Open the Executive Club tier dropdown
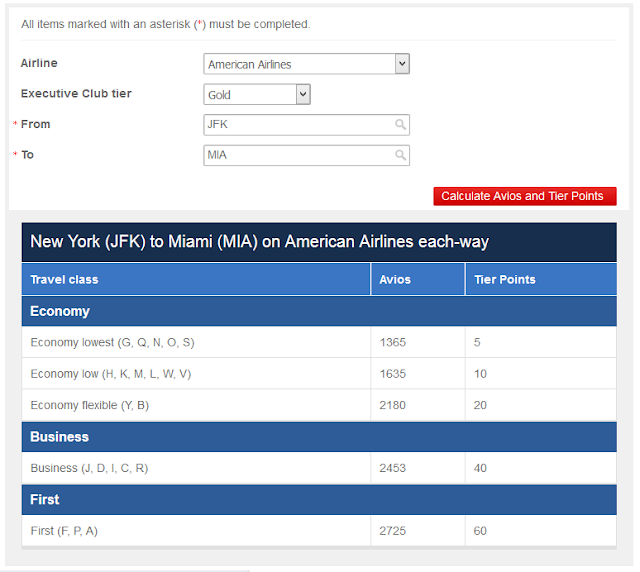 [x=257, y=94]
